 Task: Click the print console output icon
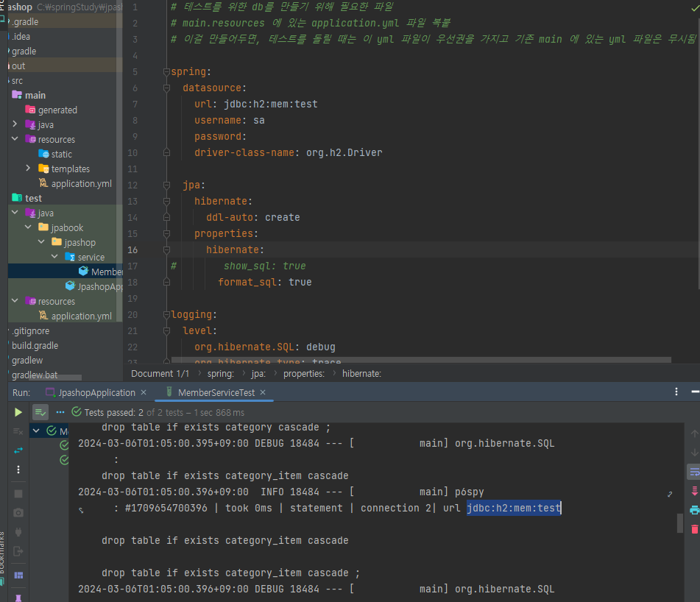[694, 510]
